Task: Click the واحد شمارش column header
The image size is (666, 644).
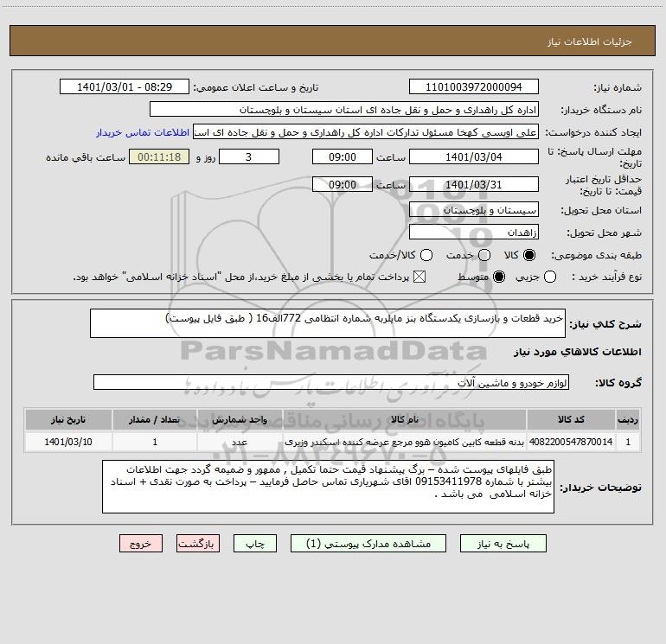Action: click(240, 419)
